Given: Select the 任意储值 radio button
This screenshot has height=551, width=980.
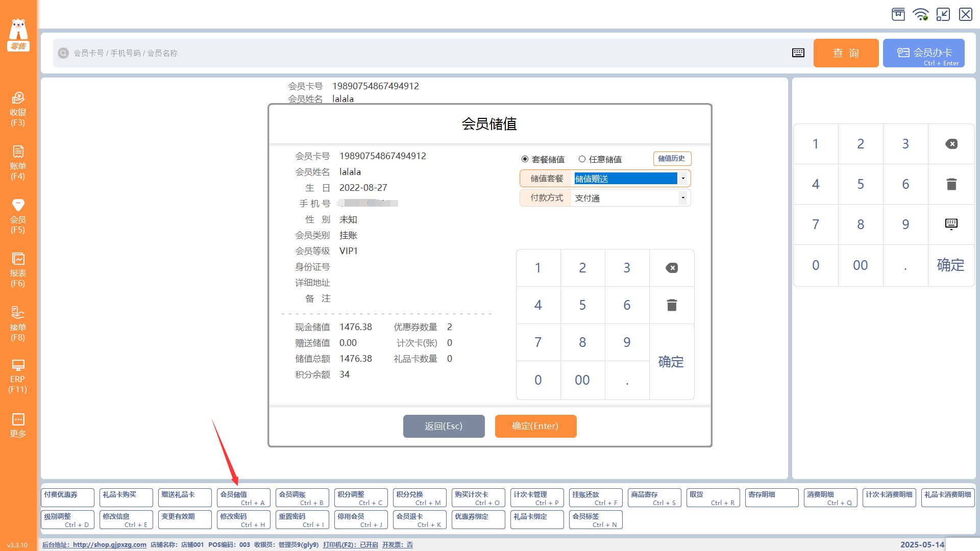Looking at the screenshot, I should click(x=582, y=159).
